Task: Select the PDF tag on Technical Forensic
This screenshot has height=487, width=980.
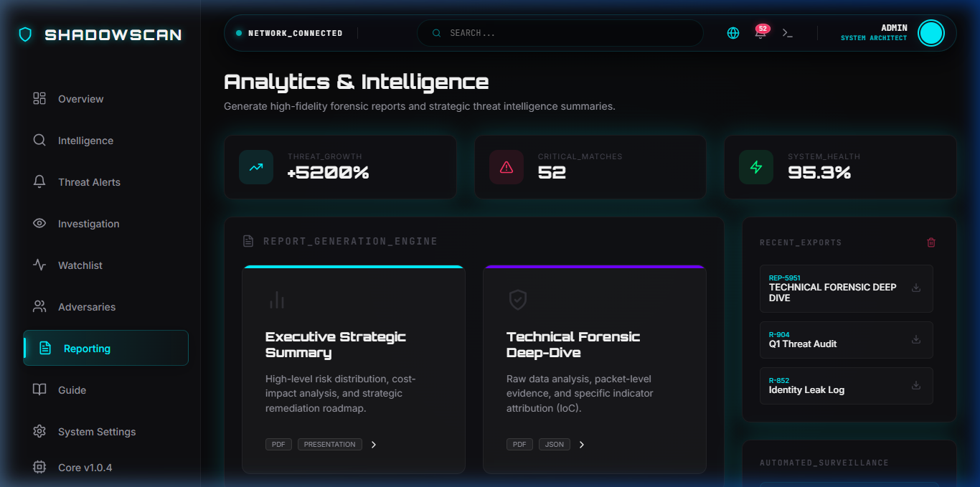Action: pyautogui.click(x=519, y=445)
